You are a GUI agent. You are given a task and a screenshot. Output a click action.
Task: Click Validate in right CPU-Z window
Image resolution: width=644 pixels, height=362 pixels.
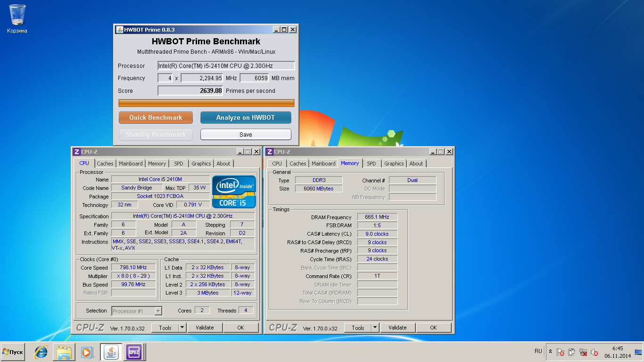[397, 328]
